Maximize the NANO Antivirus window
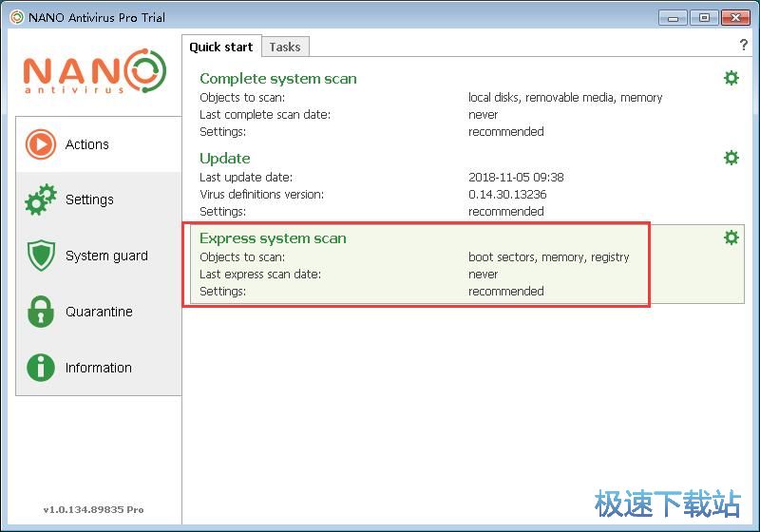Screen dimensions: 760x532 coord(704,18)
